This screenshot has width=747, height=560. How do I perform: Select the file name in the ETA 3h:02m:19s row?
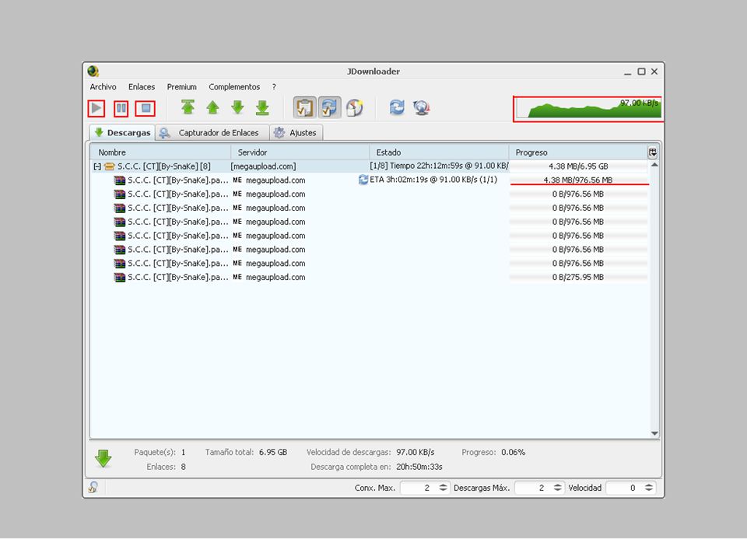(177, 180)
